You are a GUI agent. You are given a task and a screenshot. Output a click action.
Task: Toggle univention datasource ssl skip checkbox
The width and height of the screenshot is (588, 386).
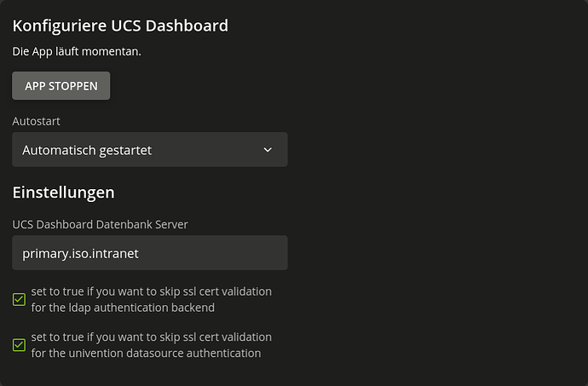(x=19, y=345)
